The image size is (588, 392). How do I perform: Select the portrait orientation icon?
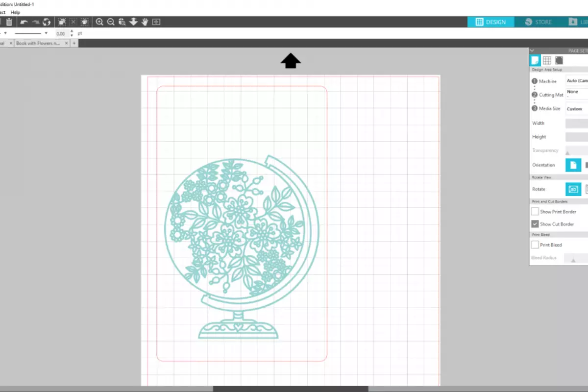pyautogui.click(x=573, y=165)
